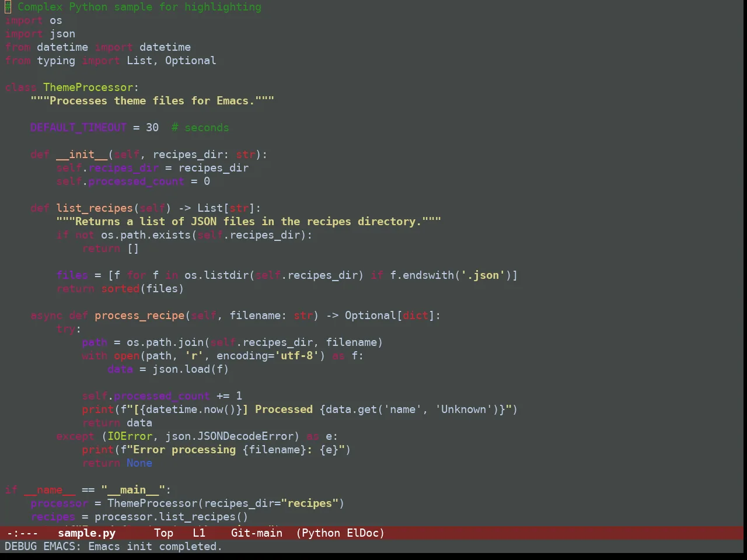Click "+= 1" increment expression
Image resolution: width=747 pixels, height=560 pixels.
[x=229, y=396]
